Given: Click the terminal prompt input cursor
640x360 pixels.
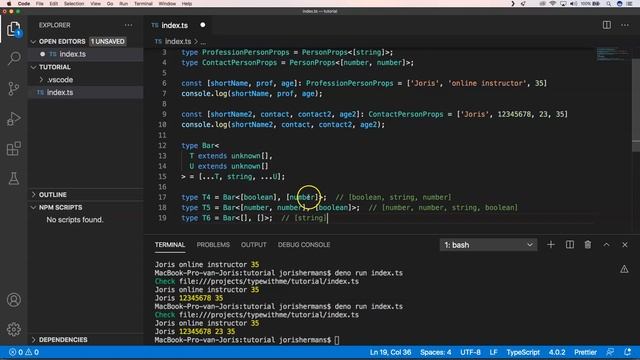Looking at the screenshot, I should coord(337,340).
